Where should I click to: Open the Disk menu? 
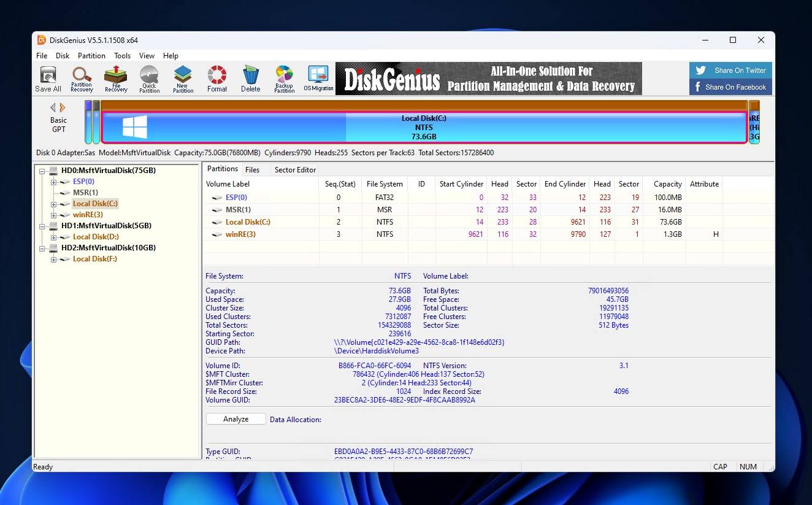pyautogui.click(x=63, y=56)
